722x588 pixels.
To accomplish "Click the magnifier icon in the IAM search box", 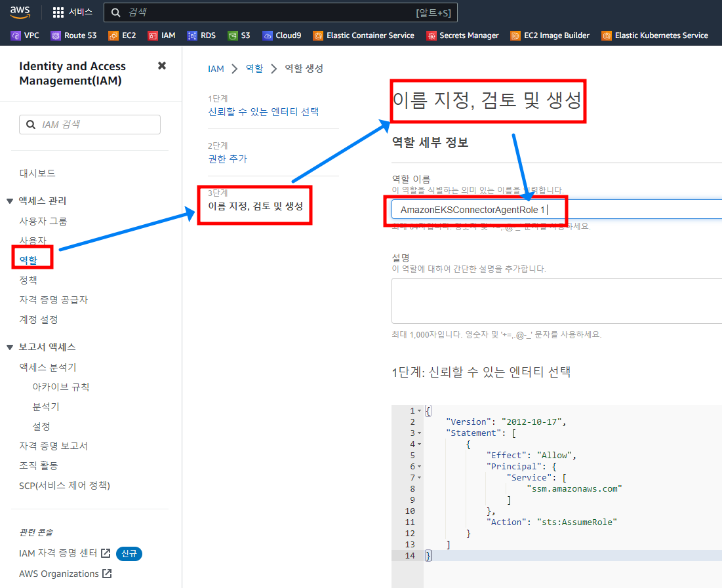I will pyautogui.click(x=31, y=125).
